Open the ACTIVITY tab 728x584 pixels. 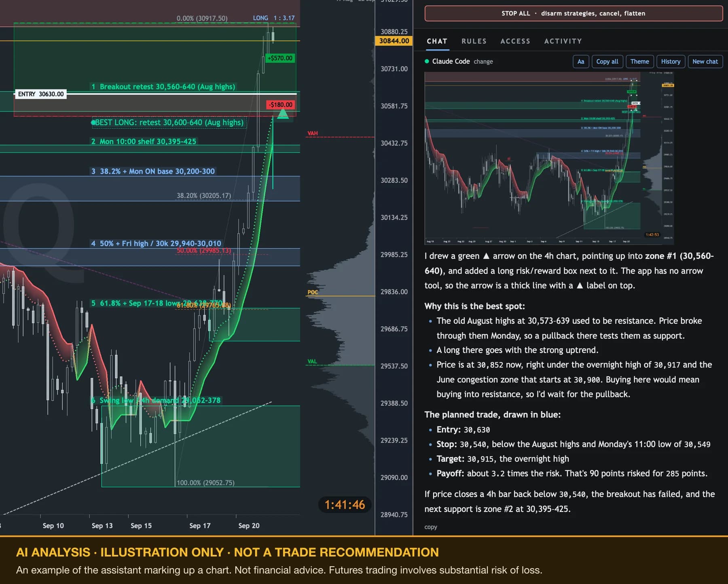click(x=563, y=41)
